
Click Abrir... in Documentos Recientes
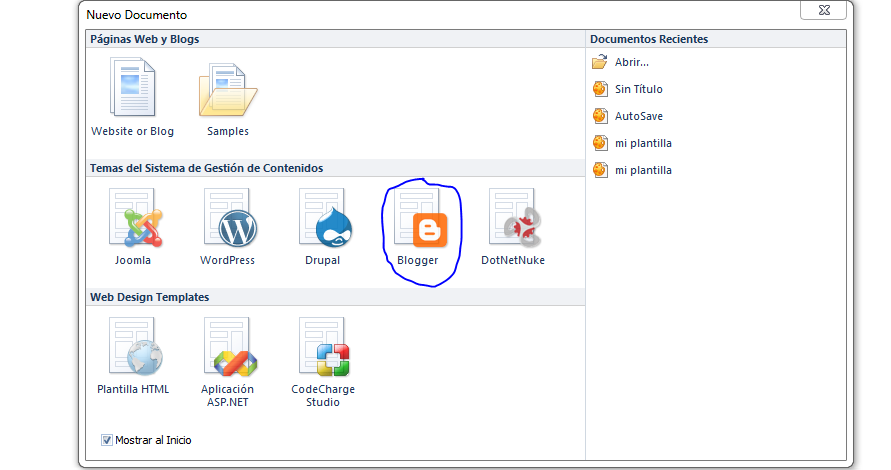pos(621,62)
